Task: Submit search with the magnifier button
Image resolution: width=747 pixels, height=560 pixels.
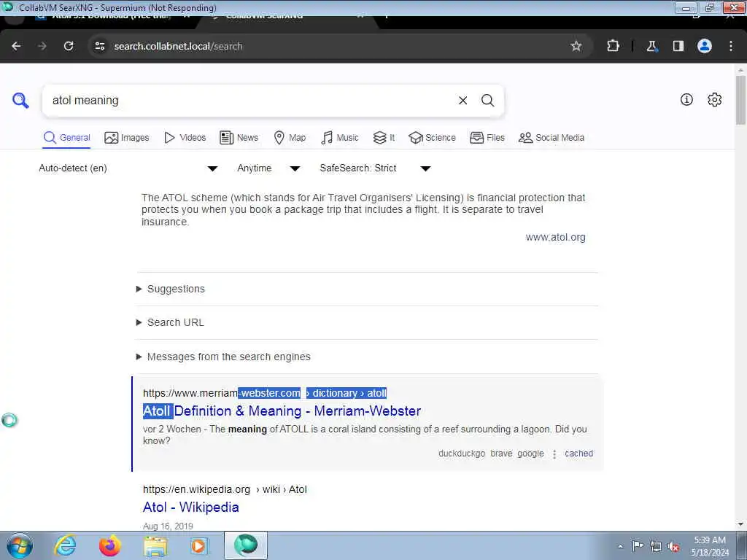Action: pyautogui.click(x=487, y=101)
